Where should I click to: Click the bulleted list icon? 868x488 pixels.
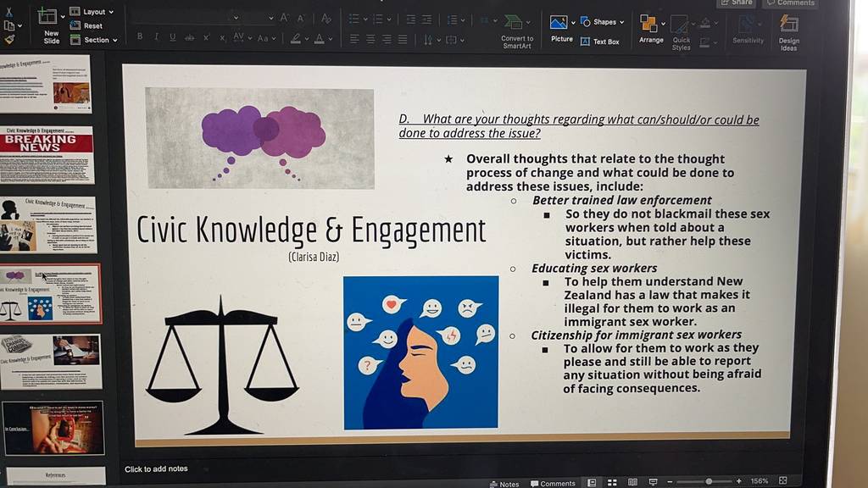point(354,19)
